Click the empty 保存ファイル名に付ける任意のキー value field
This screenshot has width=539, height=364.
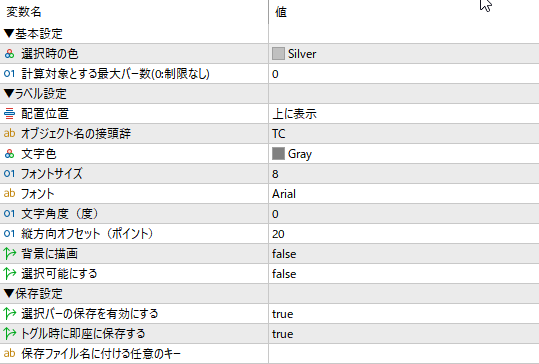(x=404, y=354)
